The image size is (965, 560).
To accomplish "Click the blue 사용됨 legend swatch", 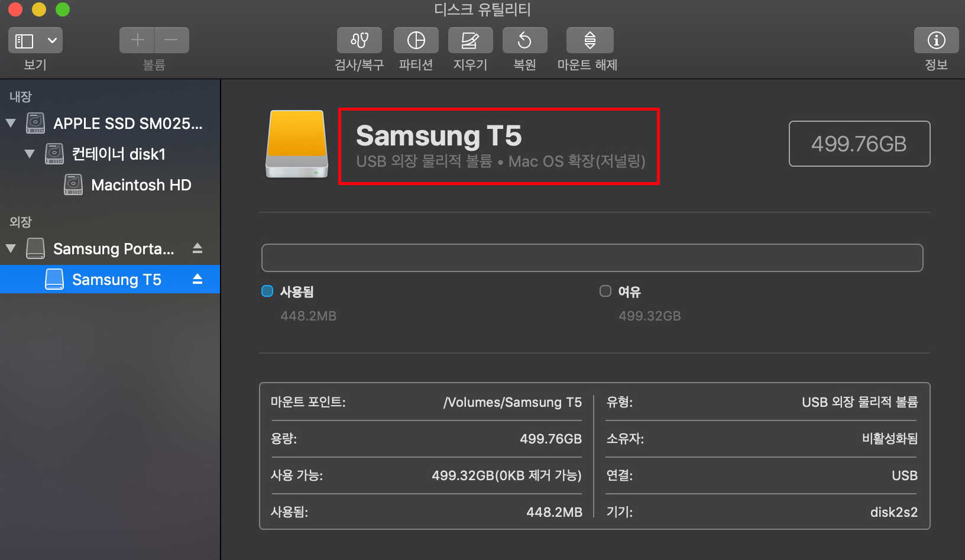I will [x=267, y=291].
